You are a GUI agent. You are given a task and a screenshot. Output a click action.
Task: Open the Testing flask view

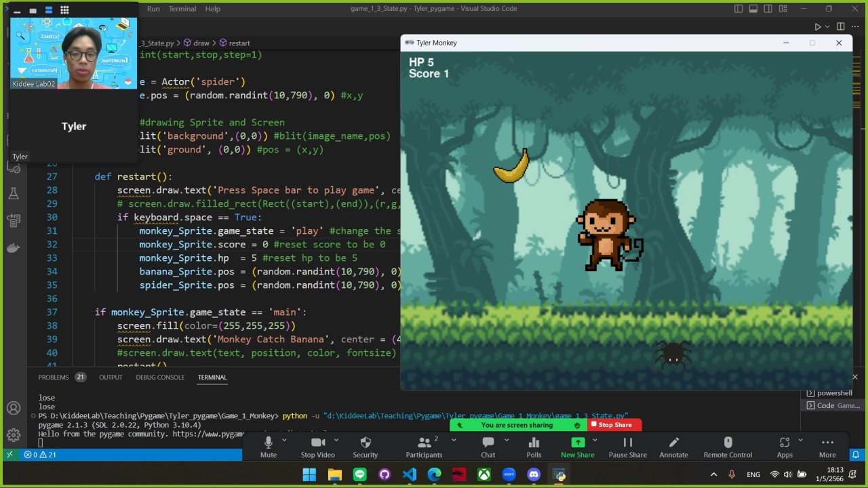(13, 194)
